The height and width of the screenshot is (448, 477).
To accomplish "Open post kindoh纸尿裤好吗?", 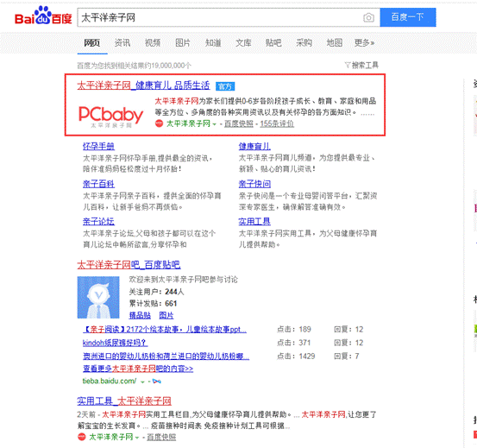I will [116, 343].
